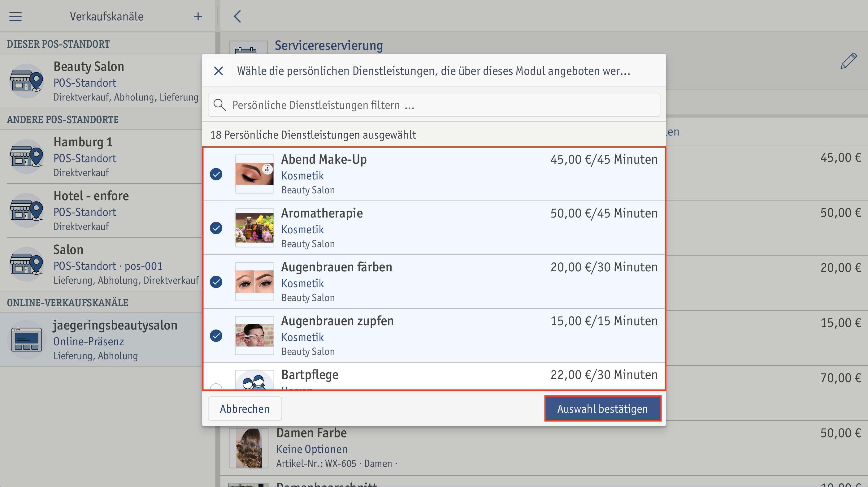Focus the Persönliche Dienstleistungen filter field
Image resolution: width=868 pixels, height=487 pixels.
(434, 105)
